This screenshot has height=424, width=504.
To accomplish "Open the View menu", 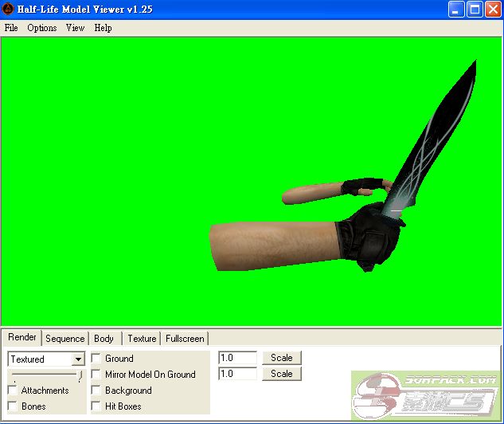I will point(76,28).
